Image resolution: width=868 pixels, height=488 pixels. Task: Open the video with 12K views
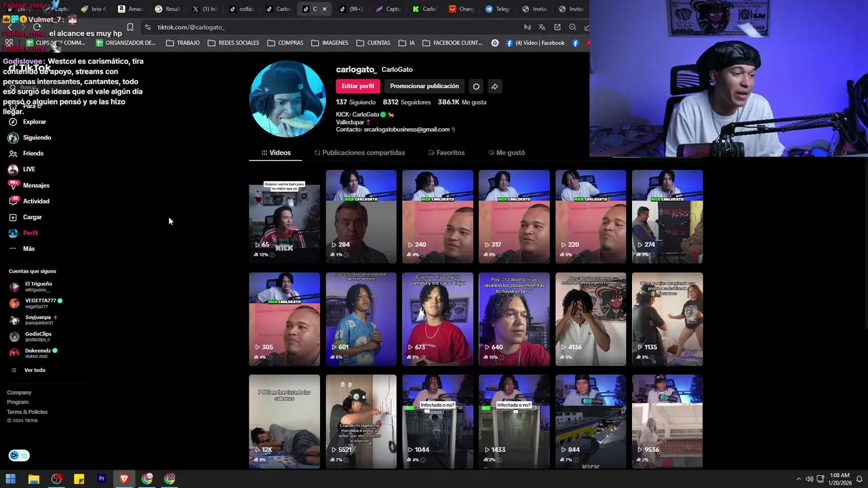(x=284, y=422)
